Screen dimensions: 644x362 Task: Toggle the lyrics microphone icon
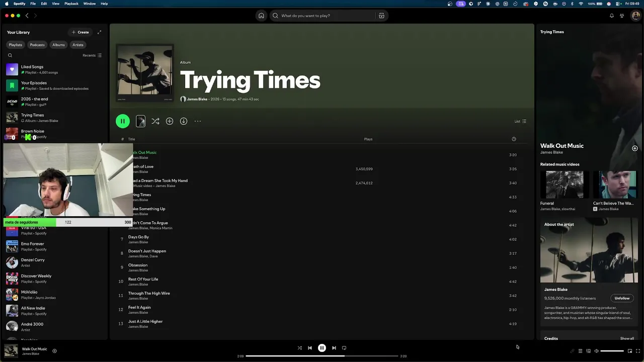click(x=572, y=351)
